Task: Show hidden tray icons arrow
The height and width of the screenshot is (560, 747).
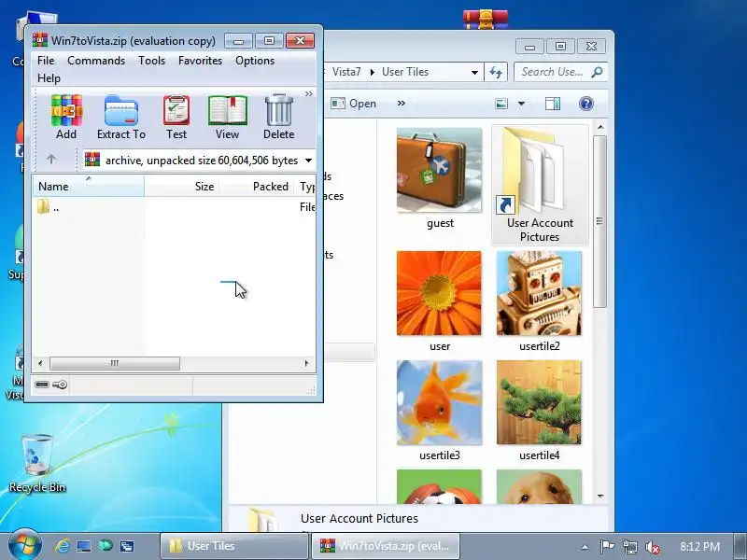Action: pyautogui.click(x=585, y=547)
